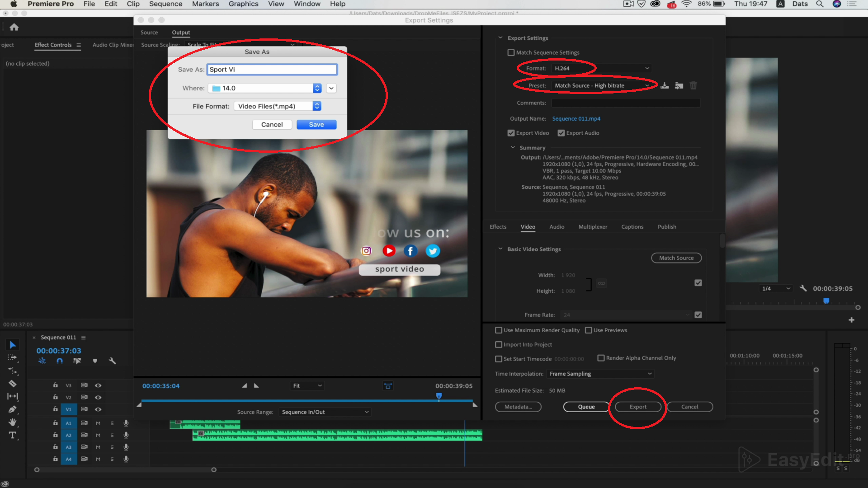This screenshot has width=868, height=488.
Task: Select the Publish tab in export panel
Action: pyautogui.click(x=666, y=226)
